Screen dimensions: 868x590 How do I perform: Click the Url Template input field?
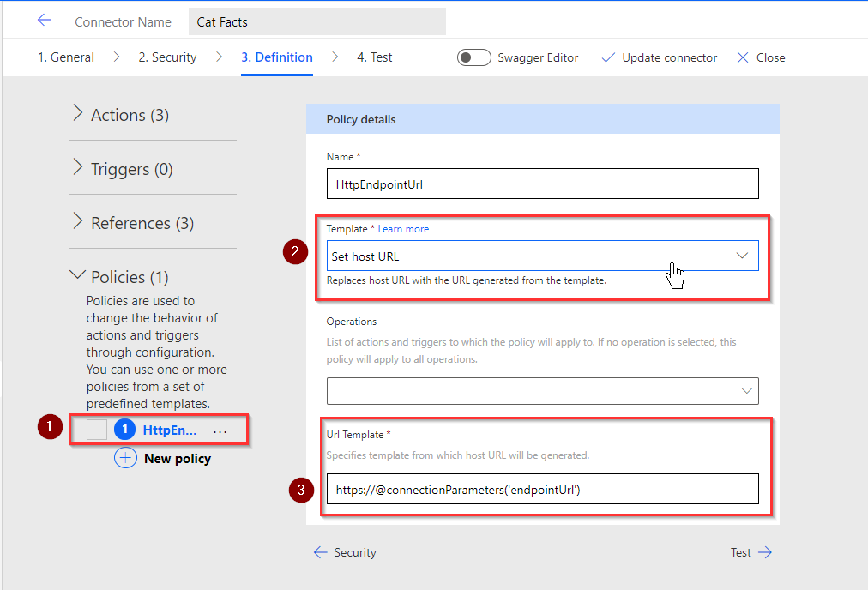[542, 489]
